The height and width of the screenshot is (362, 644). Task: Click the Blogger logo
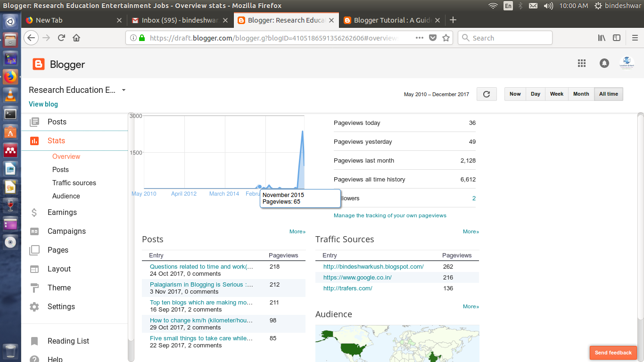pyautogui.click(x=58, y=65)
